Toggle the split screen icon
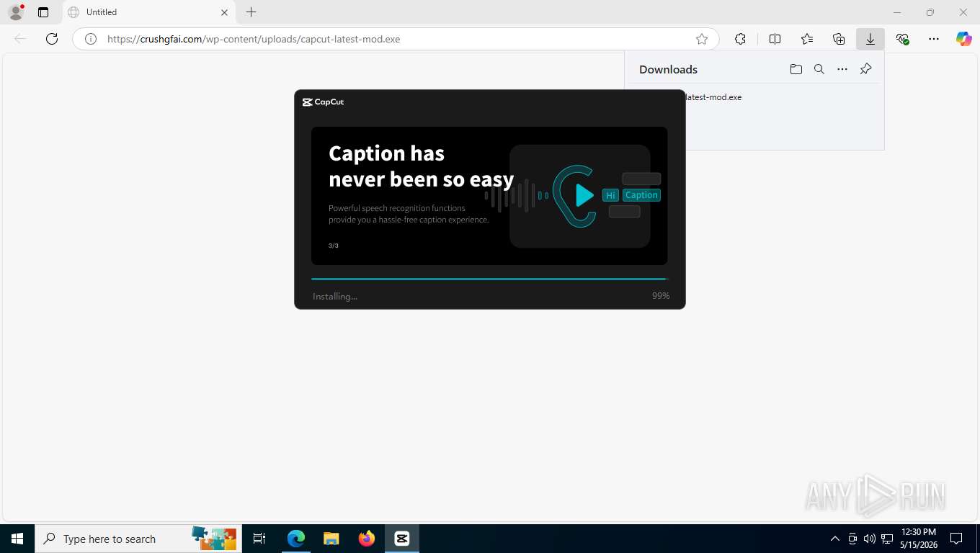 (x=775, y=39)
